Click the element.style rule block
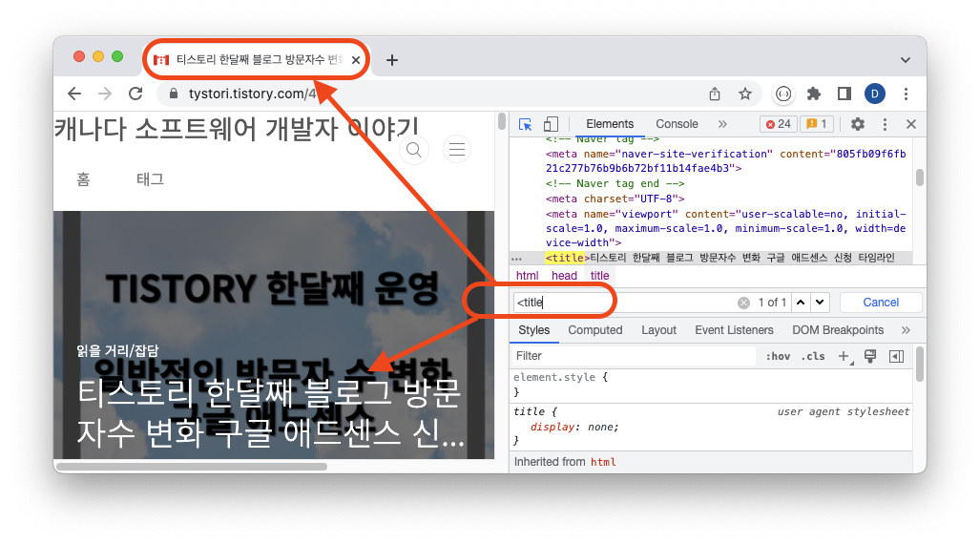Screen dimensions: 980x544 point(711,385)
